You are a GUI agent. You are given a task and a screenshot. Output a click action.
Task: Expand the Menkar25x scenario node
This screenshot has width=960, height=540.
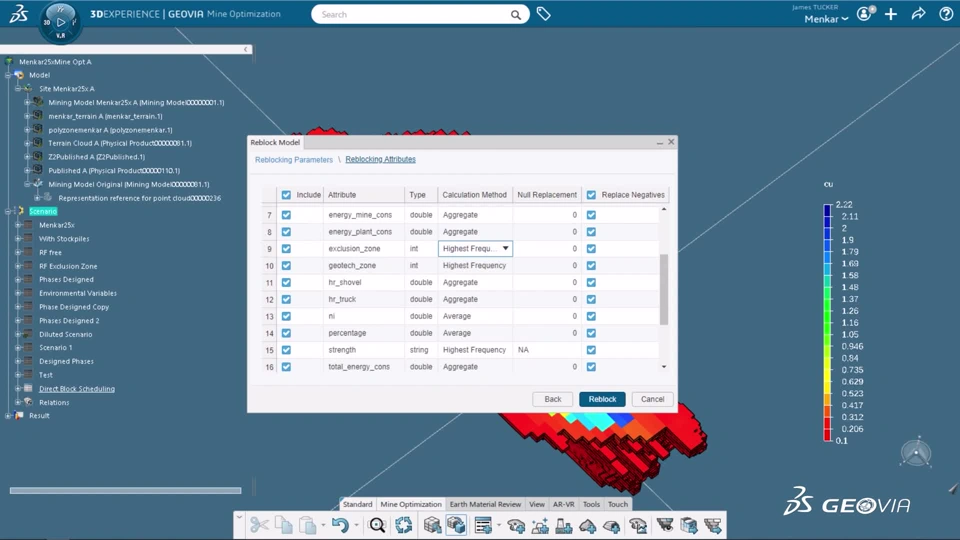click(18, 225)
